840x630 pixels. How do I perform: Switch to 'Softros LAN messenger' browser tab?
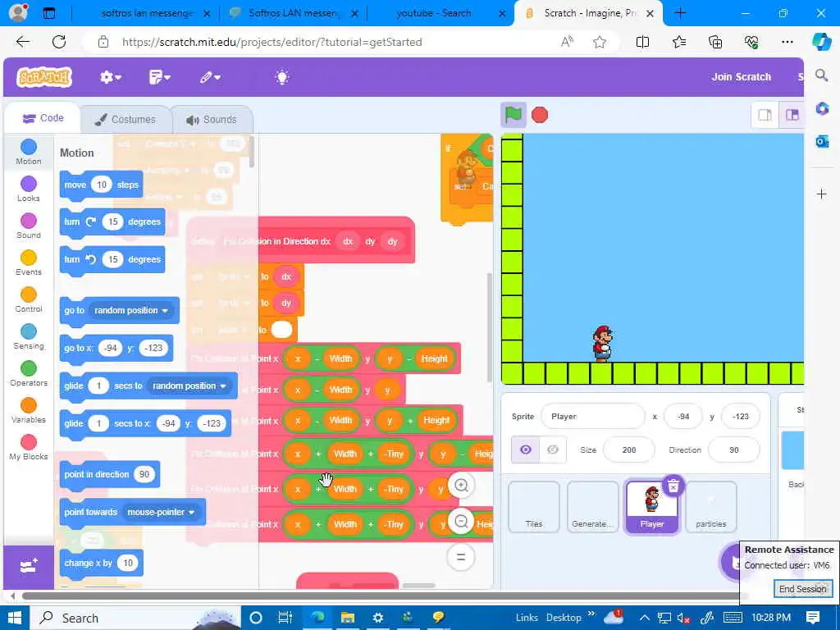pos(294,13)
